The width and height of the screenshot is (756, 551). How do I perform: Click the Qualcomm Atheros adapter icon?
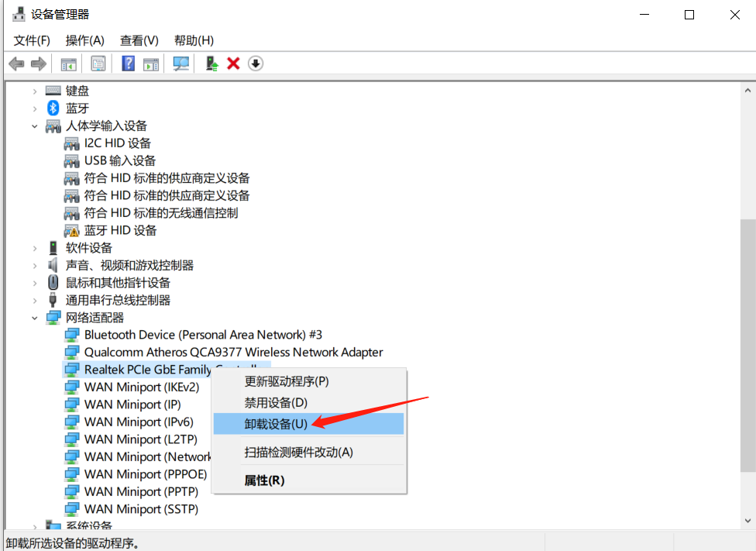pyautogui.click(x=71, y=352)
